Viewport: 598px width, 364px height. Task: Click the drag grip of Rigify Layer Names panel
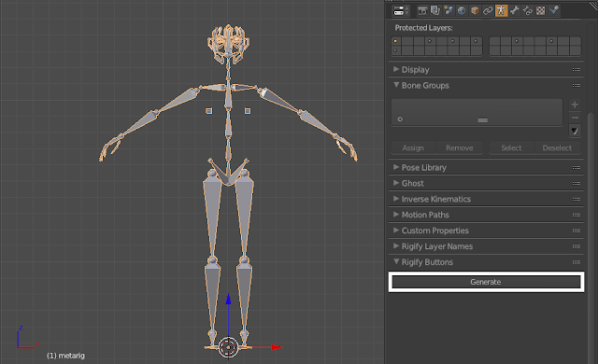coord(577,246)
